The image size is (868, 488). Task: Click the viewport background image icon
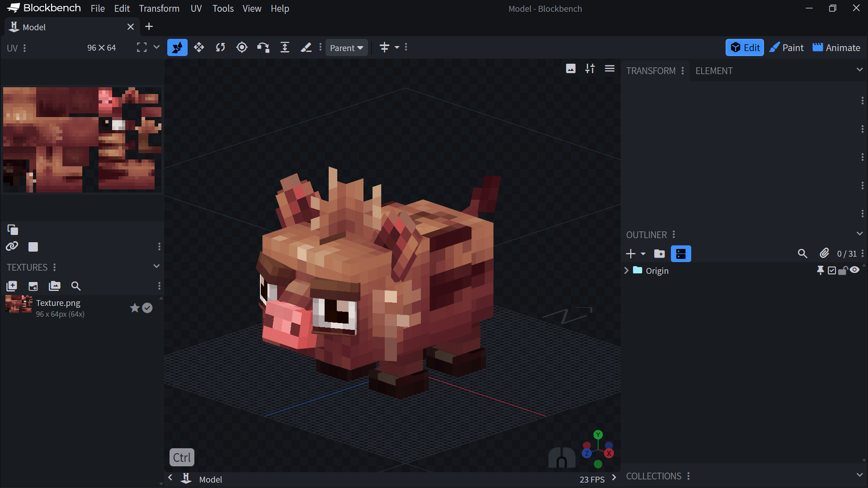point(571,69)
